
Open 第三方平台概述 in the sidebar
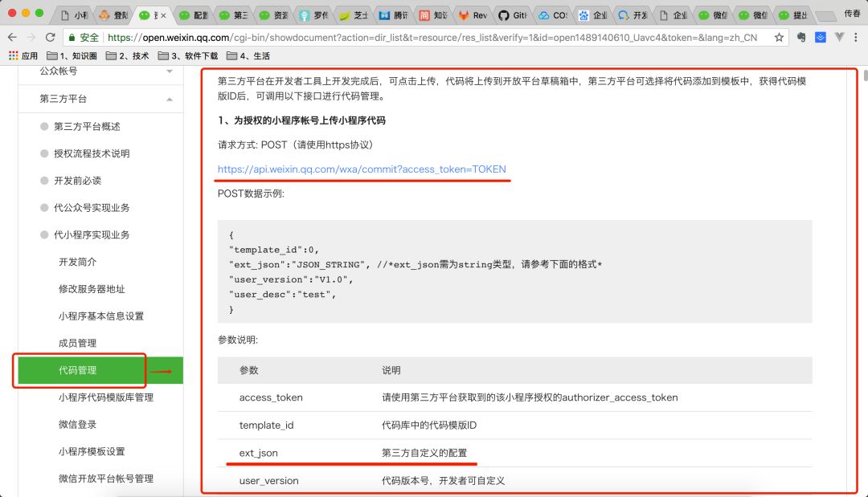point(86,127)
